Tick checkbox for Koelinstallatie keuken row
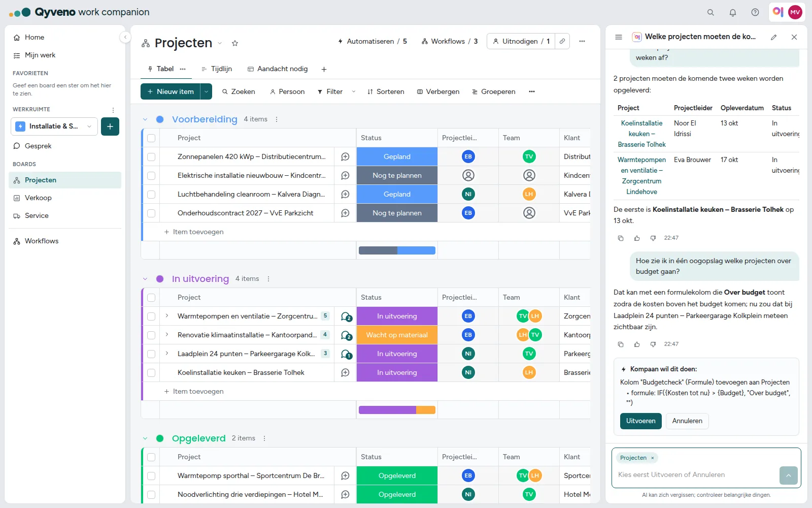The image size is (812, 508). coord(151,373)
